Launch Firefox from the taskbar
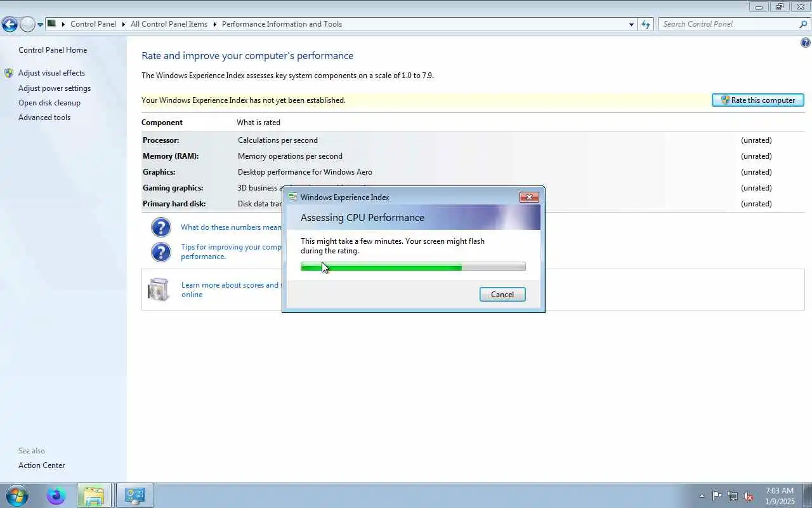The image size is (812, 508). point(56,495)
